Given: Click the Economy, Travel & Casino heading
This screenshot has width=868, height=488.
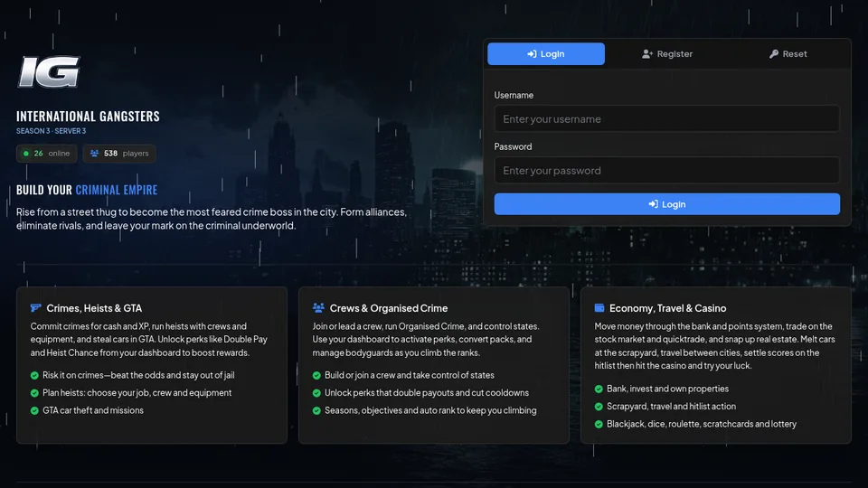Looking at the screenshot, I should (667, 308).
